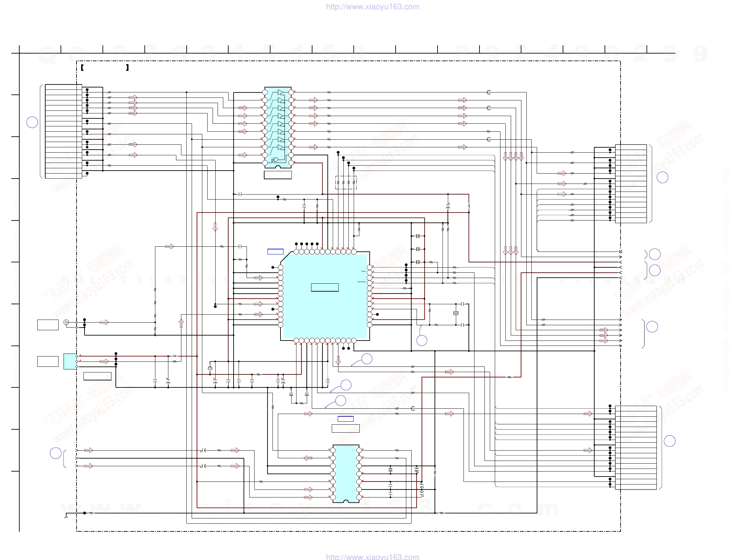
Task: Select the bottom-right multi-pin connector block
Action: pos(636,448)
